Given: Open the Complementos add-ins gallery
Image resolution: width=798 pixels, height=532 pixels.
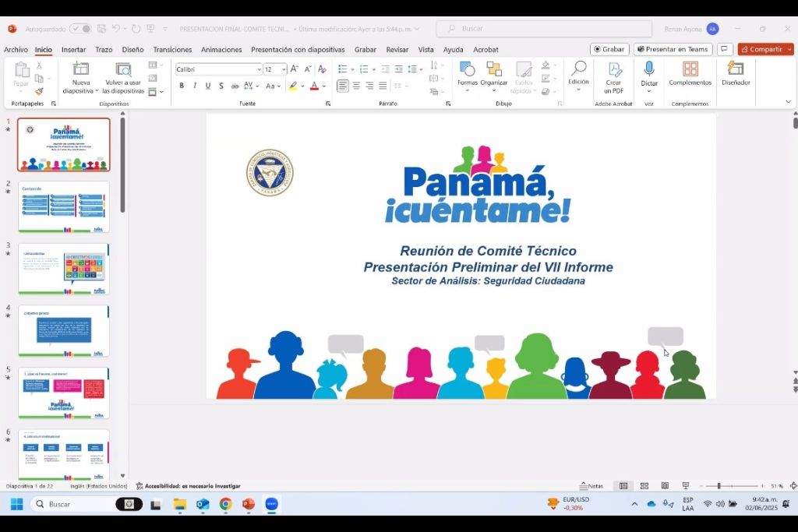Looking at the screenshot, I should pos(690,74).
